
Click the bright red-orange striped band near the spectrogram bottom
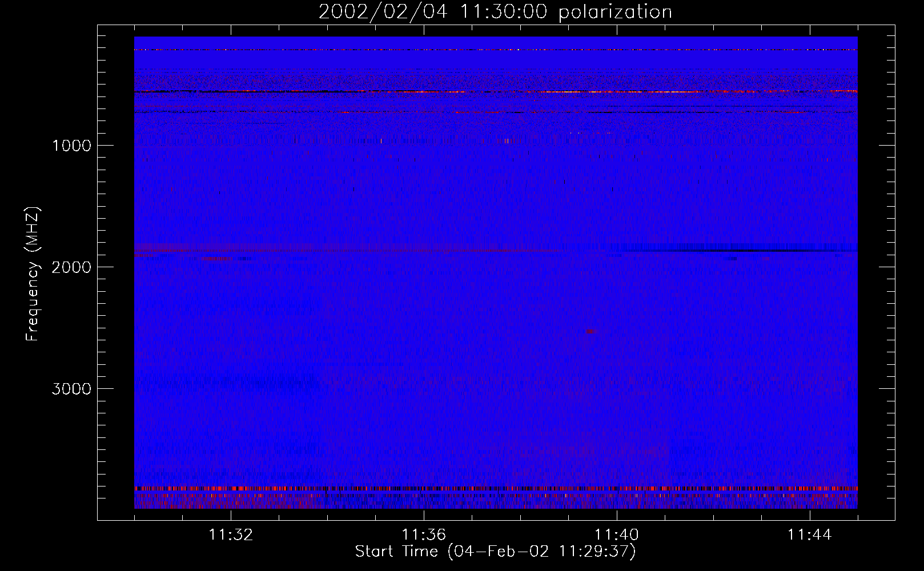click(x=496, y=489)
